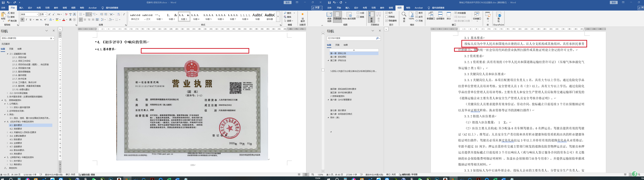The width and height of the screenshot is (644, 180).
Task: Click the right navigation search field
Action: pos(351,38)
